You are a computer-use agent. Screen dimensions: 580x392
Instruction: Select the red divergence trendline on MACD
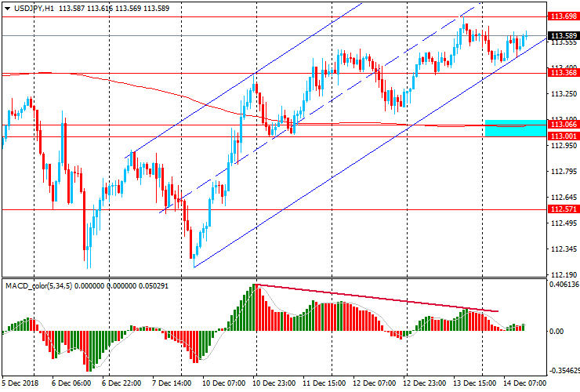coord(377,298)
